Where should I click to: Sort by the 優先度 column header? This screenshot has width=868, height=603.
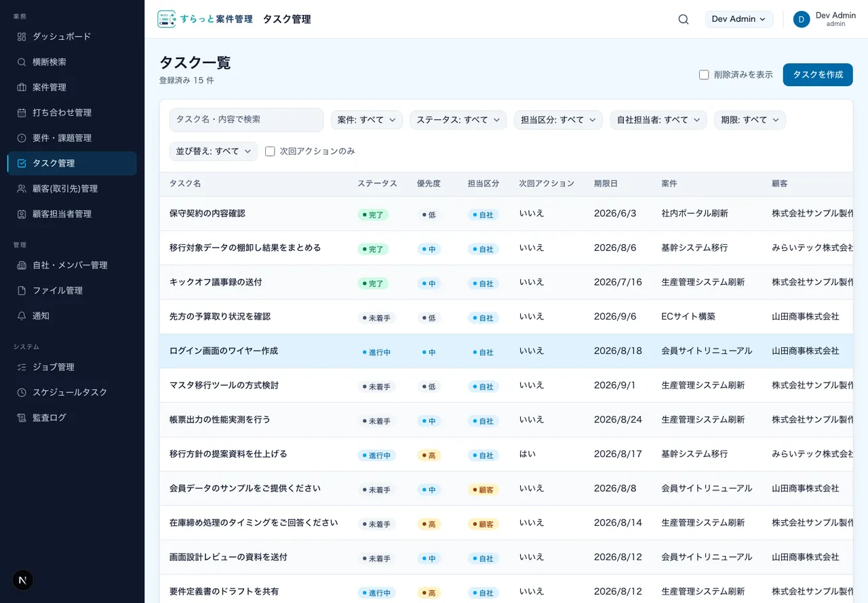[x=429, y=184]
